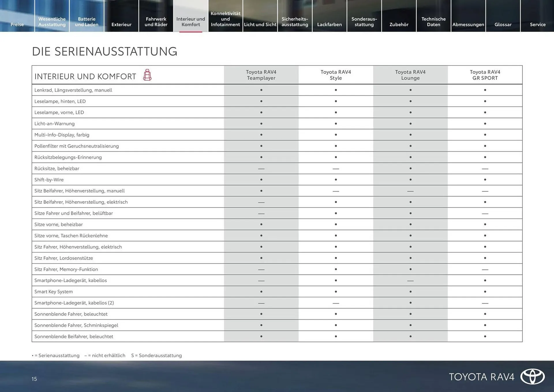Click the seat icon beside Interieur und Komfort
Viewport: 554px width, 392px height.
point(147,75)
